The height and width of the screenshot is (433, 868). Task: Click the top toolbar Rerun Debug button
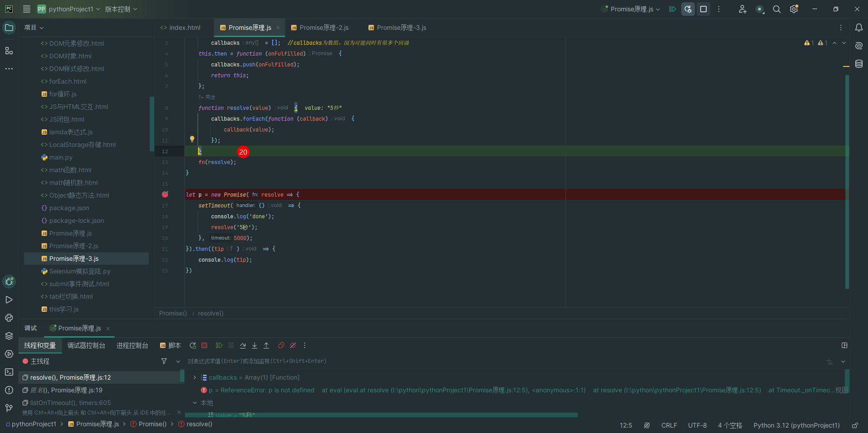click(688, 9)
